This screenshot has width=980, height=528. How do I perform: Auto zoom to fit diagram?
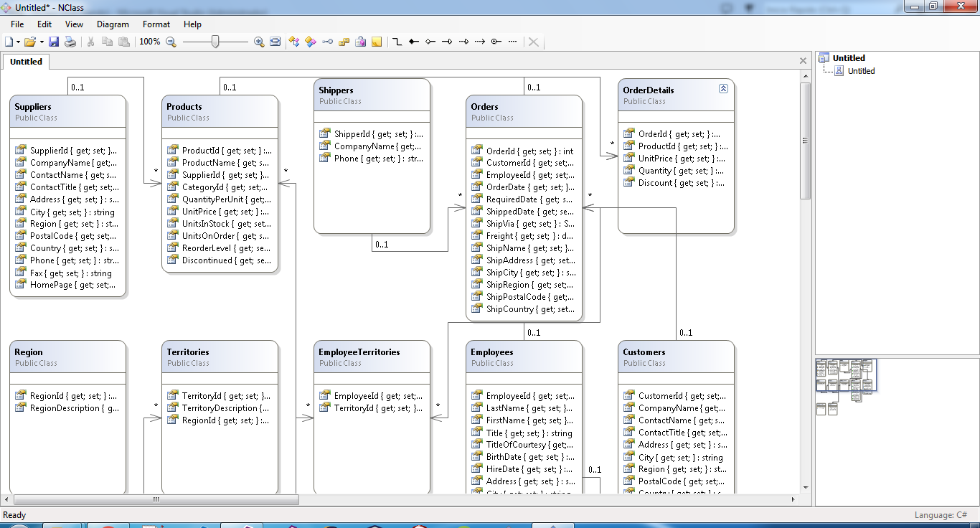pos(275,42)
